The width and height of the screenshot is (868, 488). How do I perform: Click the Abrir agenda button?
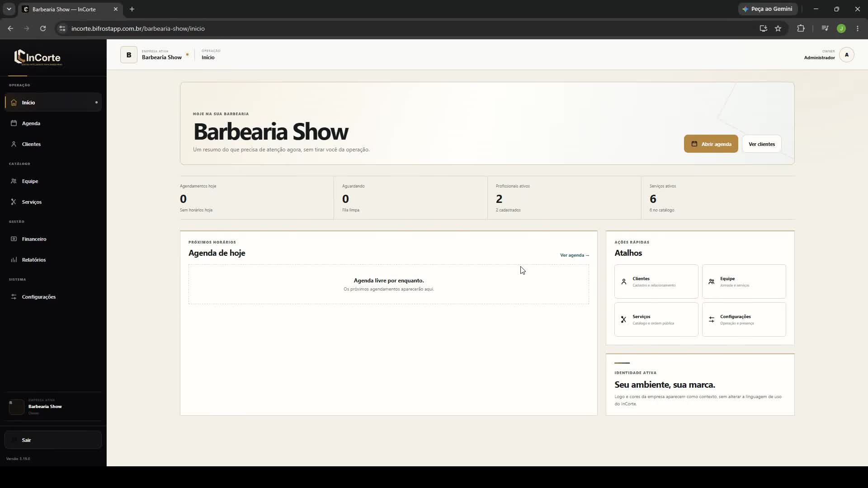coord(711,144)
